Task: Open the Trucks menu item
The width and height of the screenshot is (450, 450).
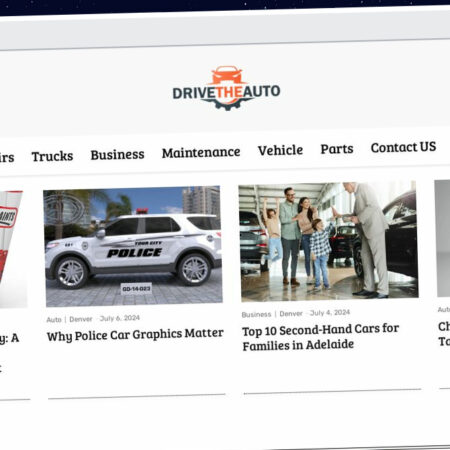Action: click(52, 156)
